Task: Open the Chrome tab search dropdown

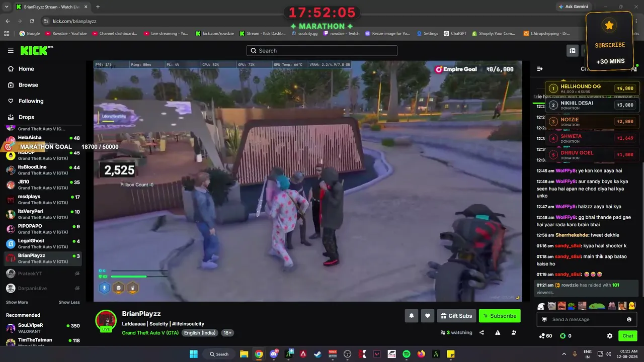Action: pos(7,7)
